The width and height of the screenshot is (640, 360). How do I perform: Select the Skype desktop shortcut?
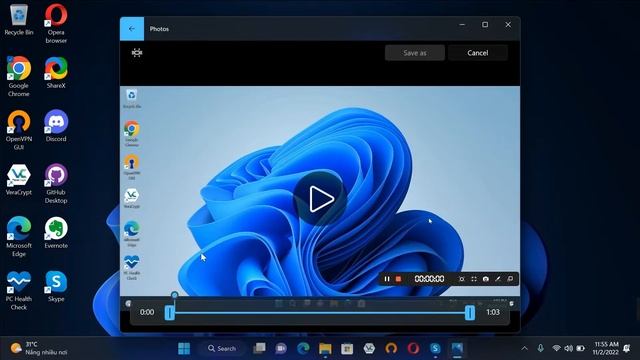tap(56, 287)
